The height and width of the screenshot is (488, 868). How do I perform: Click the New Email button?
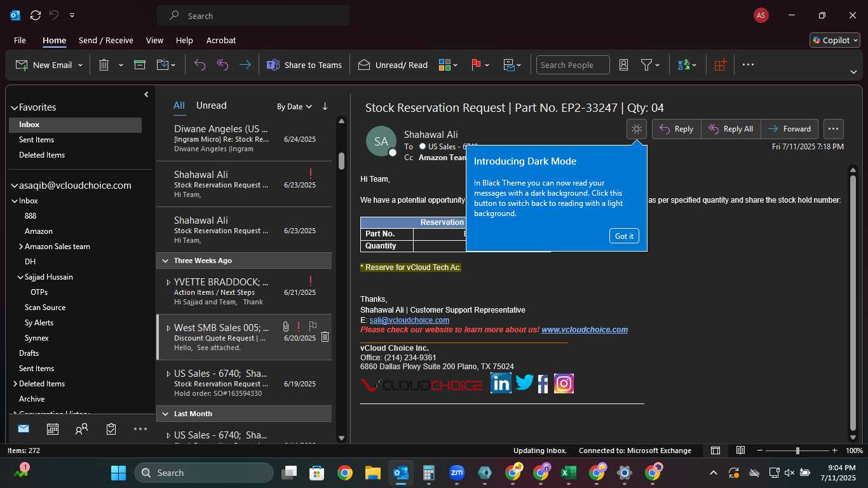coord(44,65)
